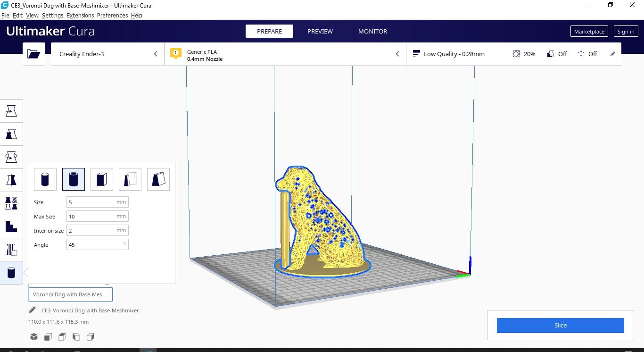This screenshot has width=644, height=352.
Task: Click pencil icon to rename job
Action: click(32, 310)
